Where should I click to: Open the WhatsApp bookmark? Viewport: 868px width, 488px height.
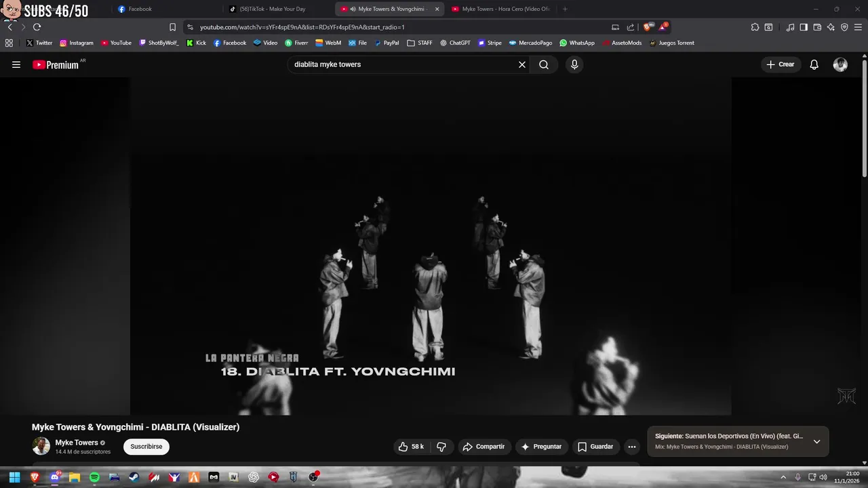[577, 43]
